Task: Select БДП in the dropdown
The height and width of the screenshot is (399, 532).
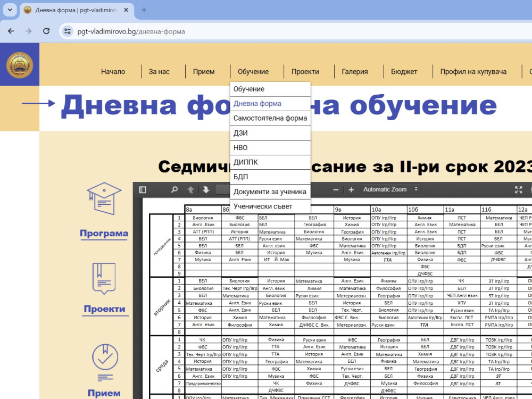Action: click(x=270, y=177)
